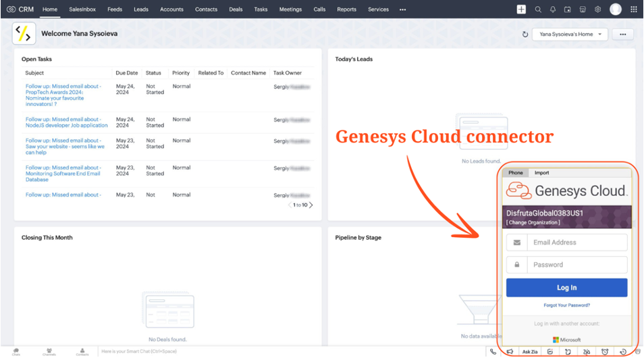Click the Priority column header
Viewport: 644px width, 362px height.
181,73
